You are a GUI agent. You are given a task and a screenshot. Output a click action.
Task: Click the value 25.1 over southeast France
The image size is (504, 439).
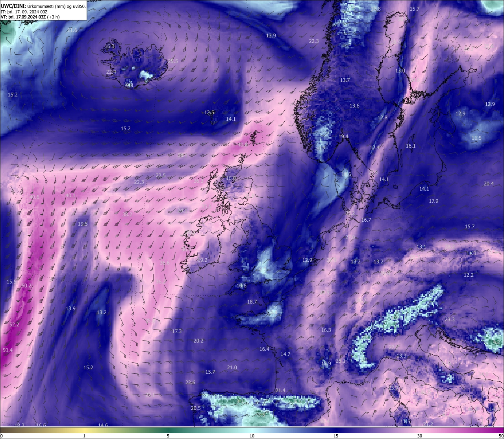[341, 361]
